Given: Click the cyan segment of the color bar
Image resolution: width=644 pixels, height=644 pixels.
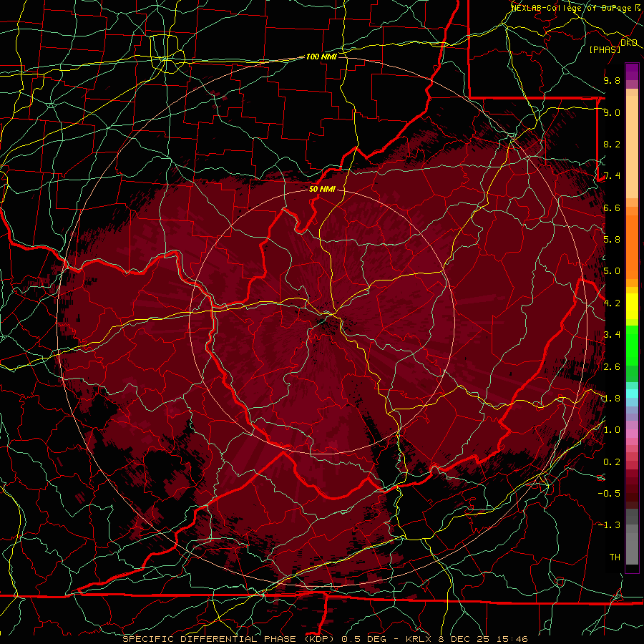Looking at the screenshot, I should click(632, 394).
